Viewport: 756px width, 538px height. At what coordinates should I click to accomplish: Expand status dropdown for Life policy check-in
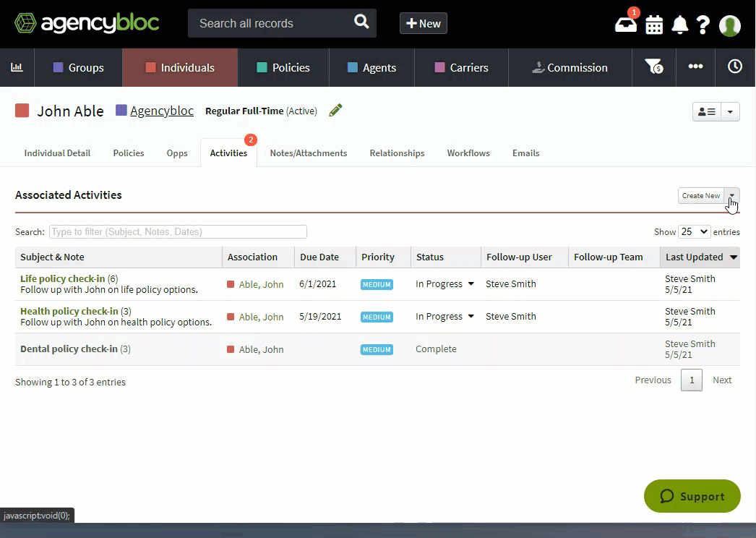tap(471, 284)
